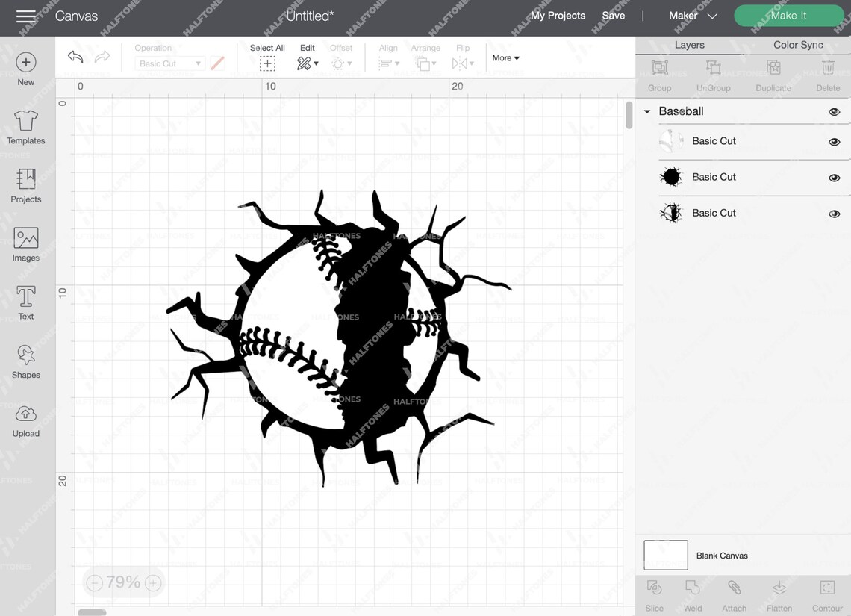Click the Blank Canvas color swatch
The height and width of the screenshot is (616, 851).
coord(665,555)
